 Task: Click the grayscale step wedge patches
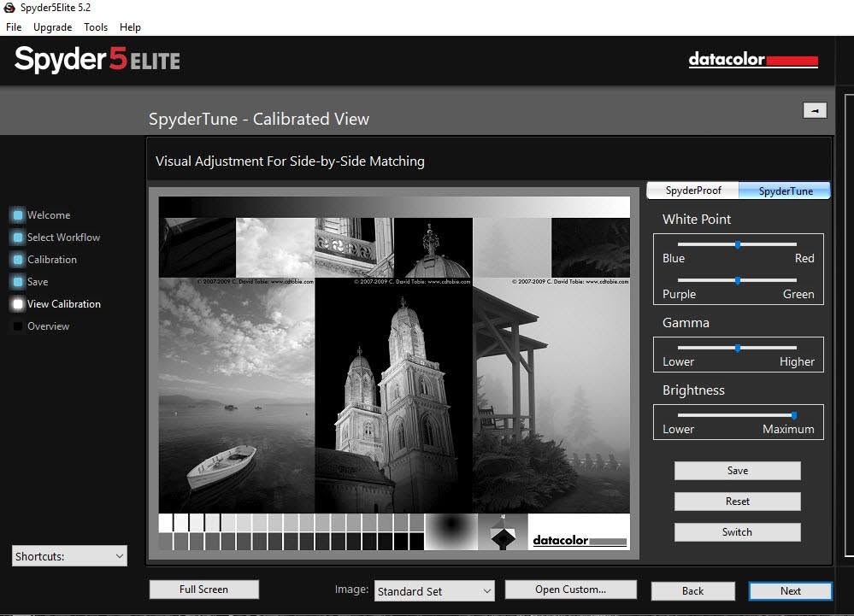(x=292, y=531)
